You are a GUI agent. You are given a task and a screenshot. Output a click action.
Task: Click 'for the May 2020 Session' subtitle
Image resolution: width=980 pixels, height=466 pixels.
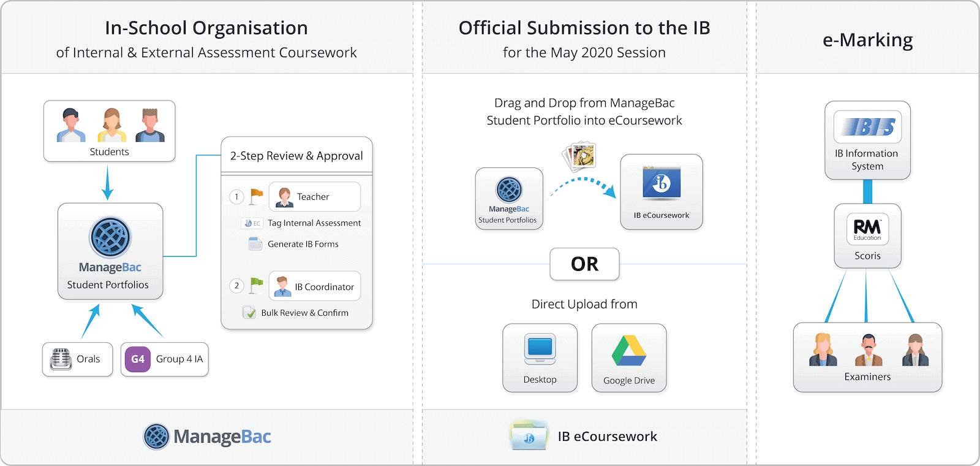(x=584, y=53)
